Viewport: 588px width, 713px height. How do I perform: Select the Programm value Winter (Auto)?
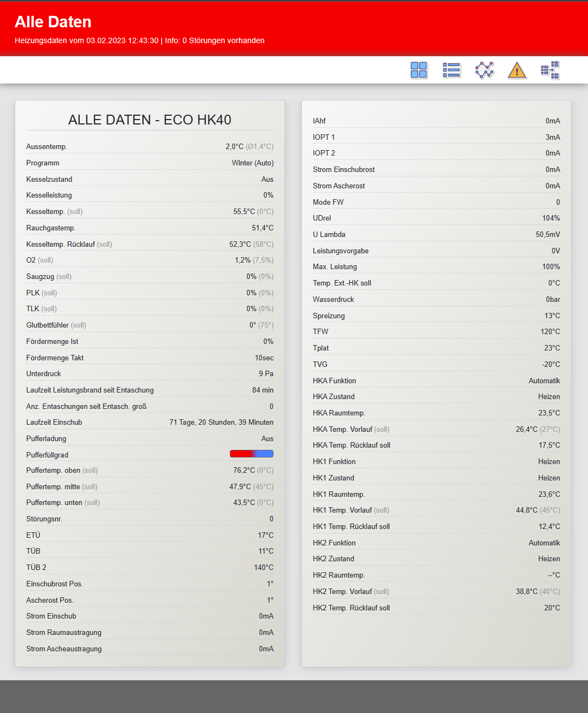coord(253,163)
